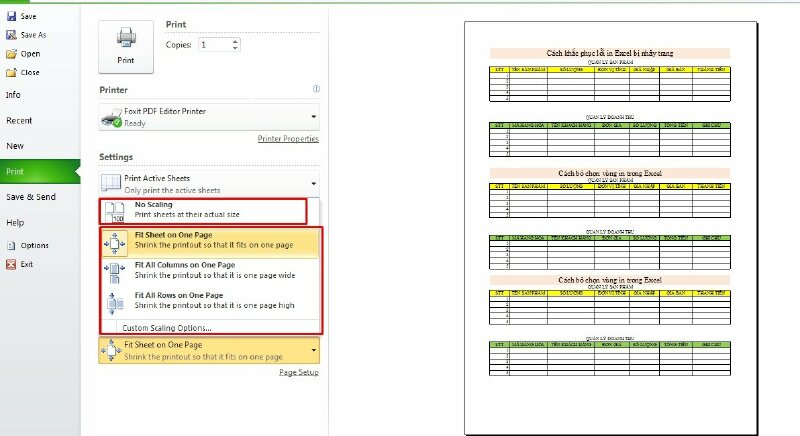Viewport: 800px width, 436px height.
Task: Click the Close folder icon
Action: pyautogui.click(x=11, y=73)
